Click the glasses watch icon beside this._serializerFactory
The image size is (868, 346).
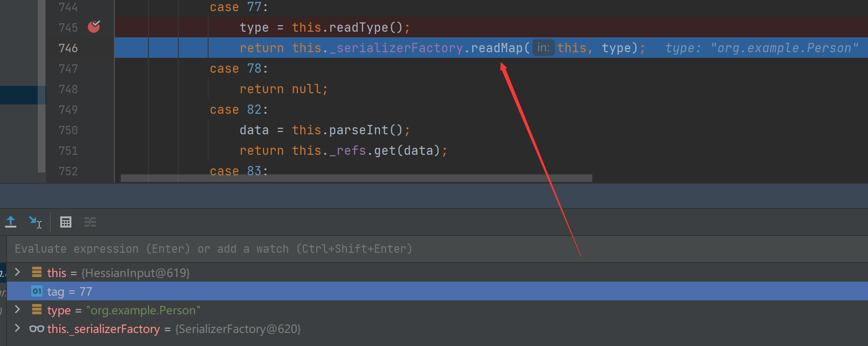point(36,329)
